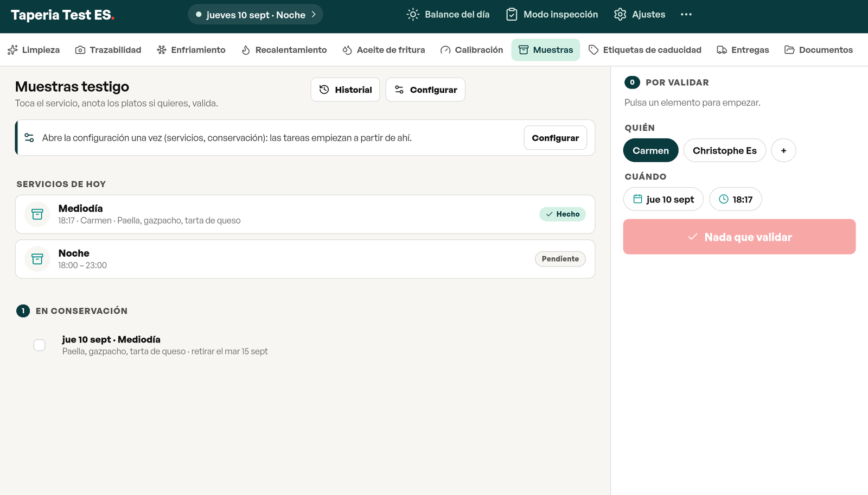Click the Muestras testigo heading
Screen dimensions: 868x495
[72, 87]
